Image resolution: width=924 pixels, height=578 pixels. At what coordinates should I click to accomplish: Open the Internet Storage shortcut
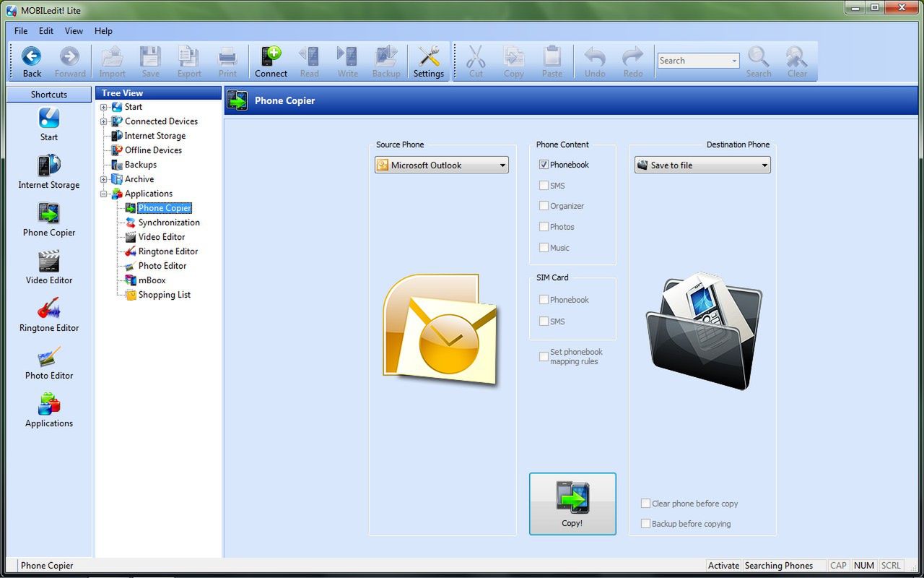[x=49, y=172]
